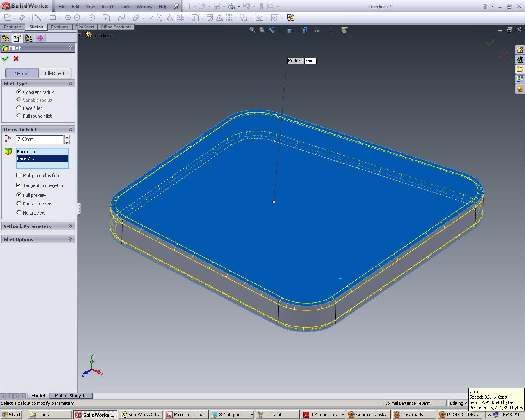
Task: Activate the Zoom to Fit view tool
Action: 252,30
